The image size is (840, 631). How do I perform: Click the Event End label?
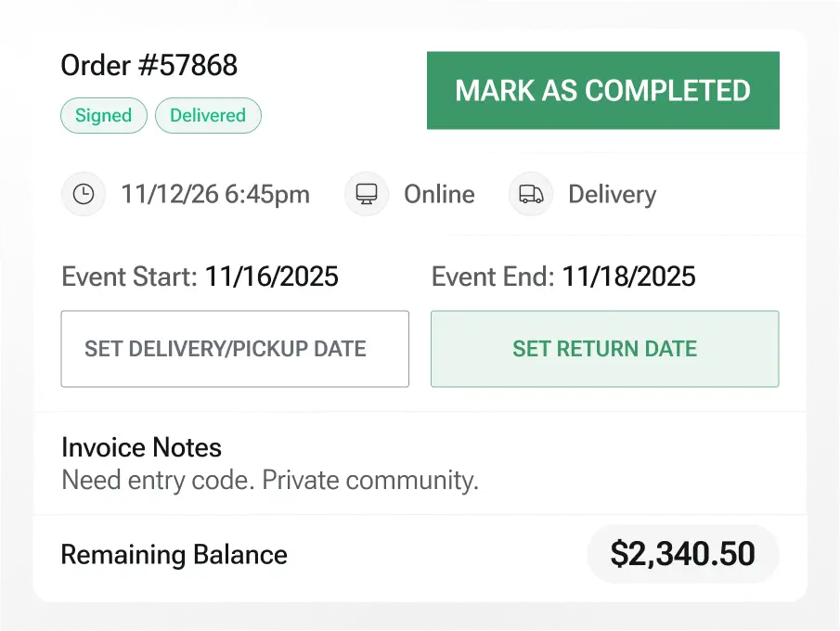pyautogui.click(x=493, y=277)
